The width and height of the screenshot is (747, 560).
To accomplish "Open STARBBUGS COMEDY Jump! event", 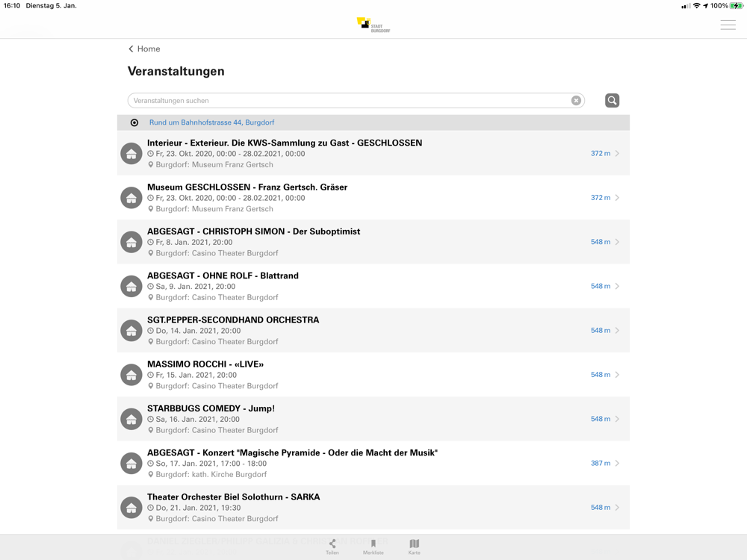I will [373, 419].
